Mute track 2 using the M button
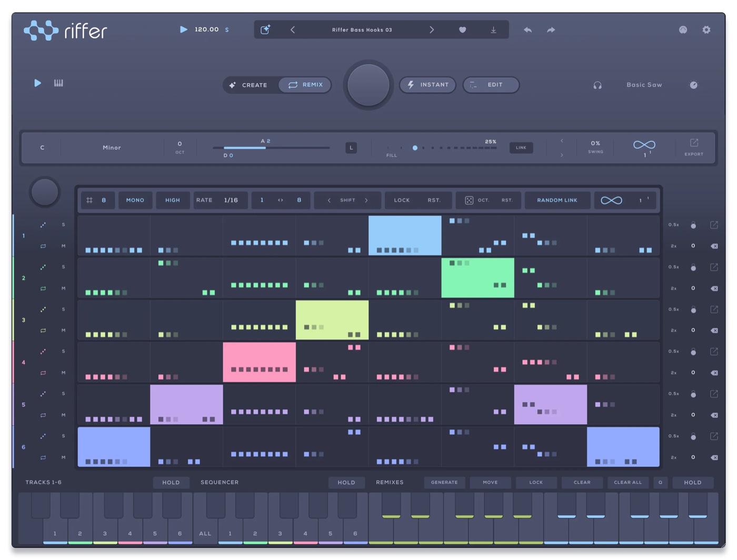 [x=64, y=288]
